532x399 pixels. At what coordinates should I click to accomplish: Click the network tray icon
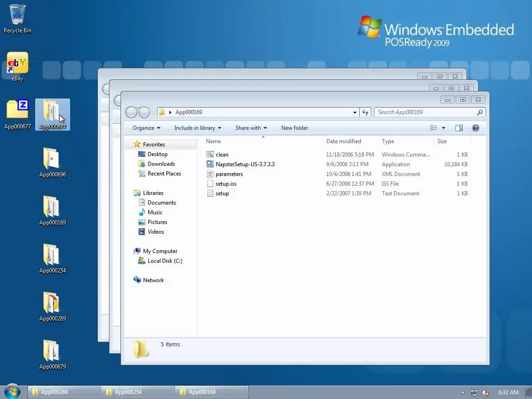[x=474, y=393]
